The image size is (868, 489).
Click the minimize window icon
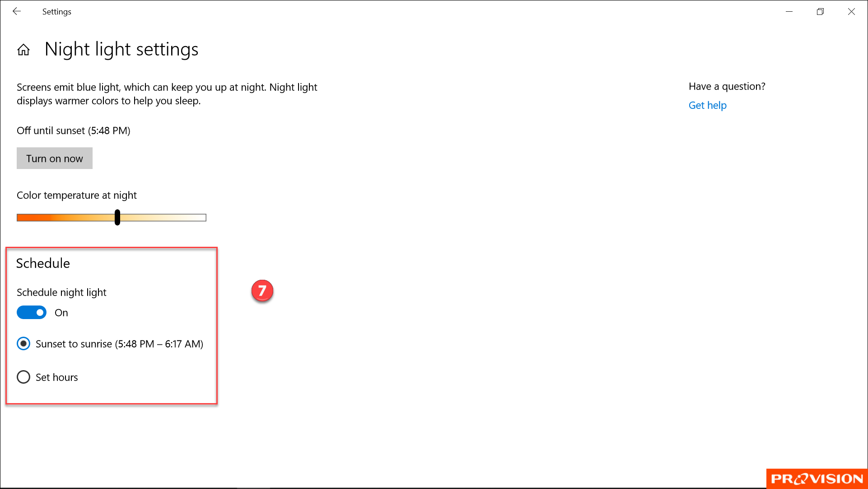[x=790, y=11]
